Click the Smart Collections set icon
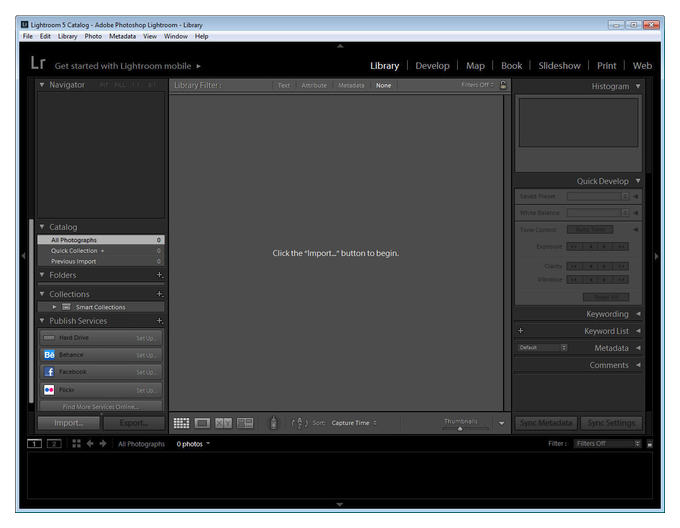The width and height of the screenshot is (680, 528). pos(66,307)
